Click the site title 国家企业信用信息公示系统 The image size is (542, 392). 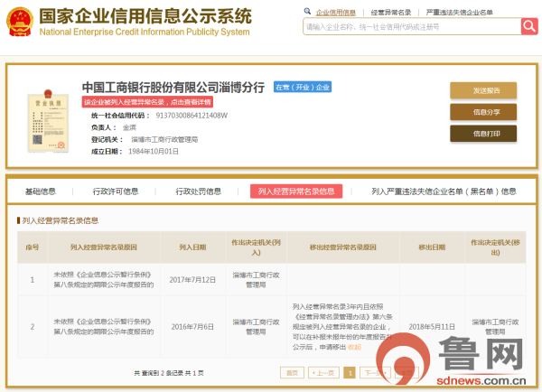pos(145,16)
